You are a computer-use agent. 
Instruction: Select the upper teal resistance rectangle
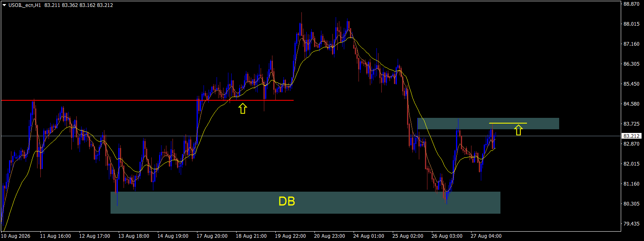488,124
